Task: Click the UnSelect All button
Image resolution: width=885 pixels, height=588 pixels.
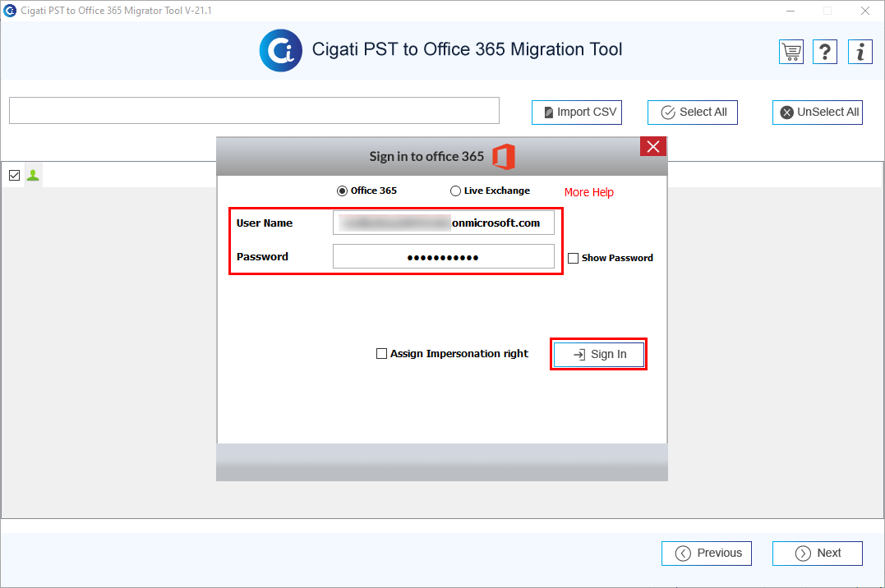Action: [x=818, y=113]
